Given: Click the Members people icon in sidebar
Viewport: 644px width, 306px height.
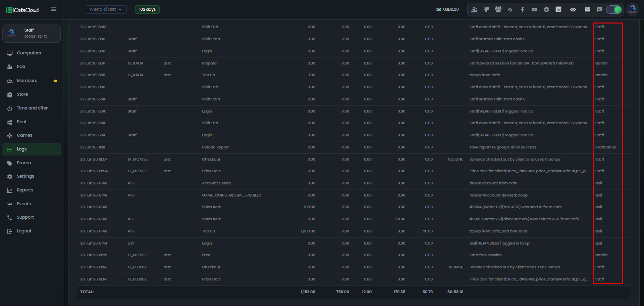Looking at the screenshot, I should coord(10,81).
